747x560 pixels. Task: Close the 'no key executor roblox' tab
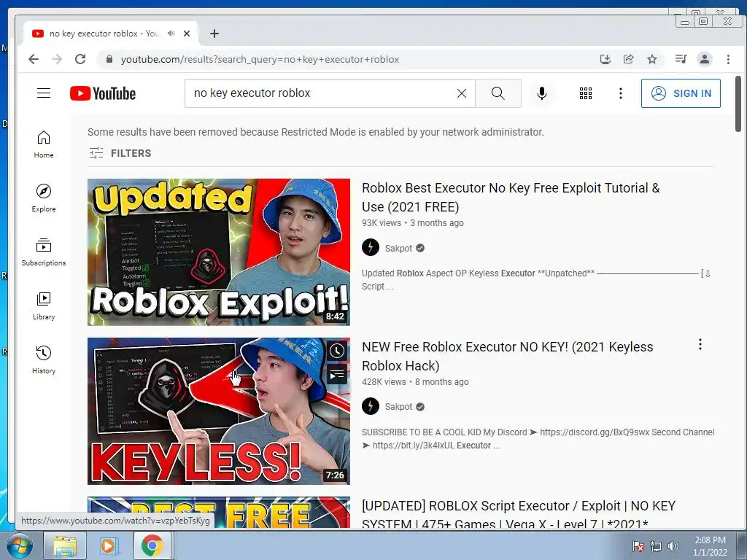[x=187, y=34]
